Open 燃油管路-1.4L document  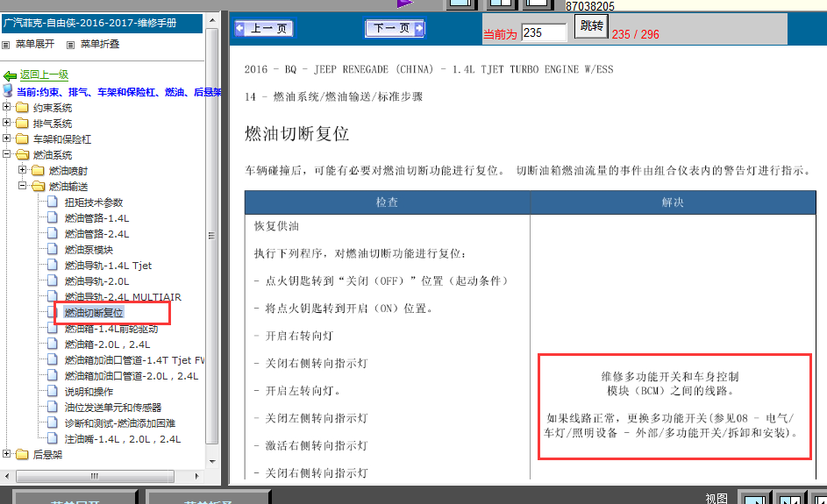pyautogui.click(x=96, y=218)
